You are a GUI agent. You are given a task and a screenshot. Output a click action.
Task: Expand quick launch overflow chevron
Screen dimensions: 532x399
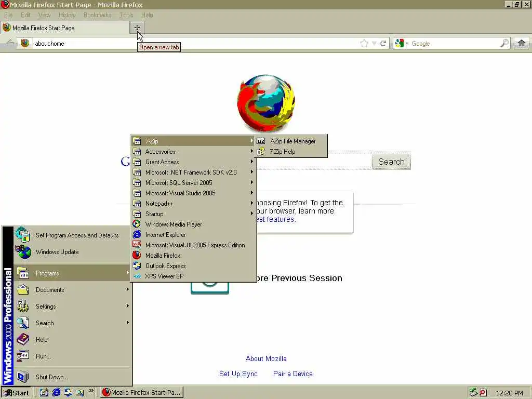91,391
